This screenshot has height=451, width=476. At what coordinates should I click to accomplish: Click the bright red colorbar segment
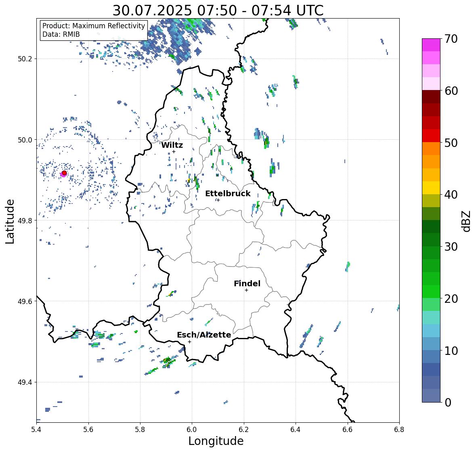tap(431, 136)
